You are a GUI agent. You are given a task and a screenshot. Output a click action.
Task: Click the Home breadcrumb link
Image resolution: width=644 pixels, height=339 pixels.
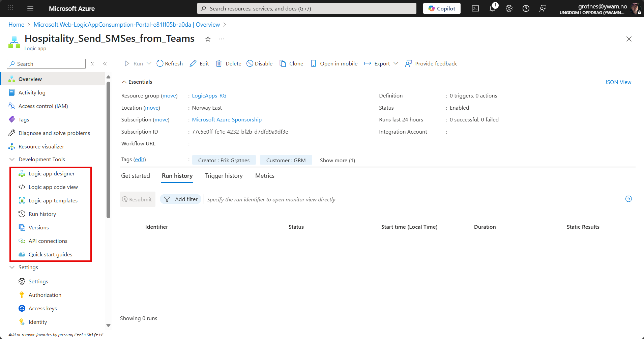click(16, 25)
